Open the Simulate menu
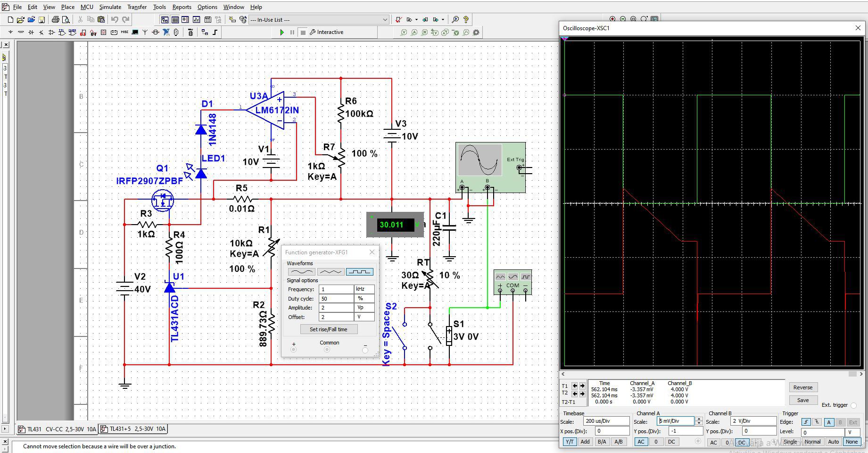The width and height of the screenshot is (868, 453). tap(110, 7)
